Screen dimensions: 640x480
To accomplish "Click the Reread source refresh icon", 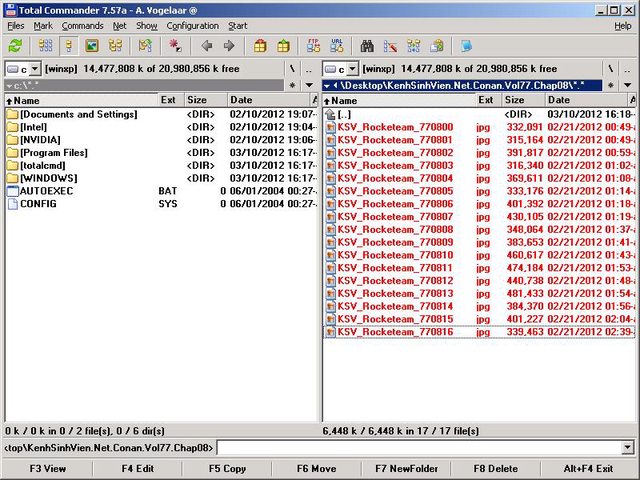I will pyautogui.click(x=15, y=46).
